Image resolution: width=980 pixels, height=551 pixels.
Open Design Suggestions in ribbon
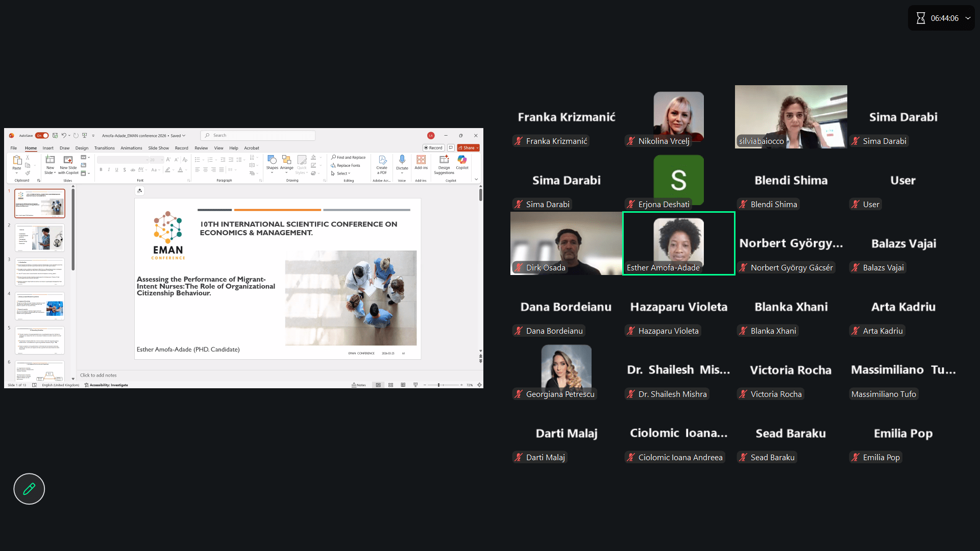pyautogui.click(x=444, y=160)
